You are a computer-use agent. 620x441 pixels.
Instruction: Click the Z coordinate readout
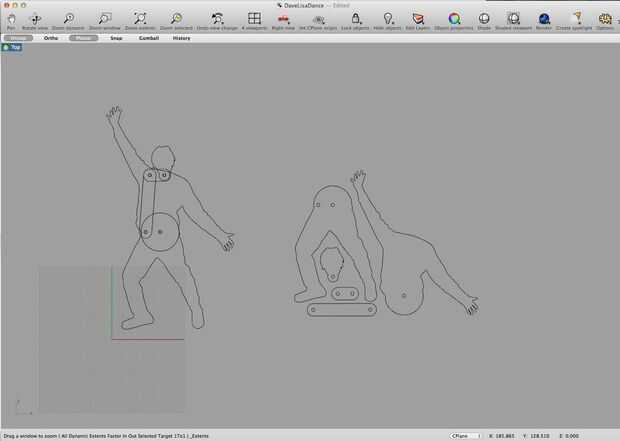point(569,436)
